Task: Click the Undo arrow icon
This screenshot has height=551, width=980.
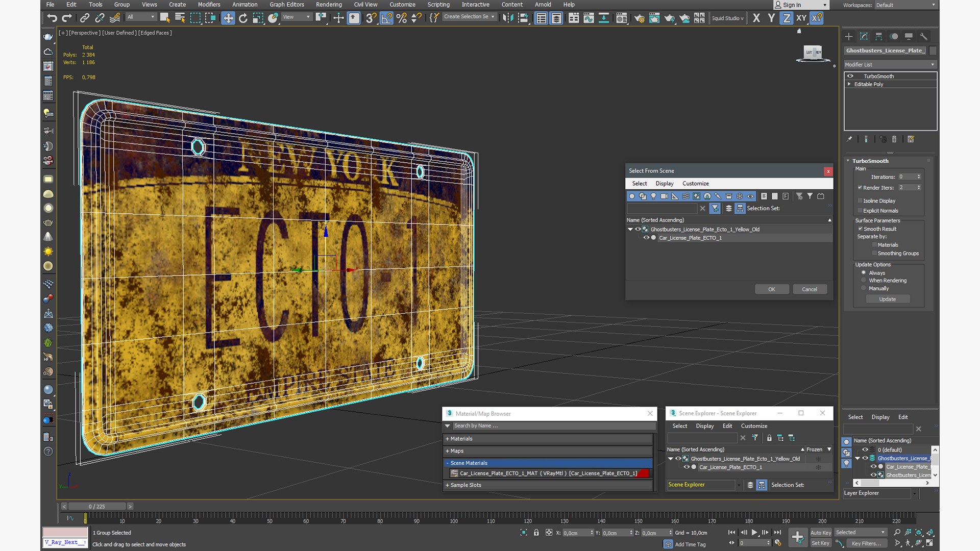Action: point(52,18)
